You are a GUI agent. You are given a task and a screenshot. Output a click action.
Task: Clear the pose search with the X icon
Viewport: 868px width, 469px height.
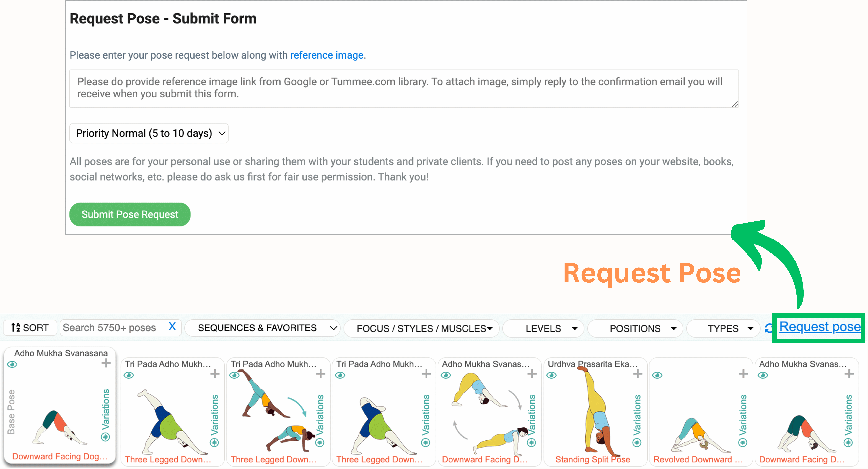(x=172, y=327)
